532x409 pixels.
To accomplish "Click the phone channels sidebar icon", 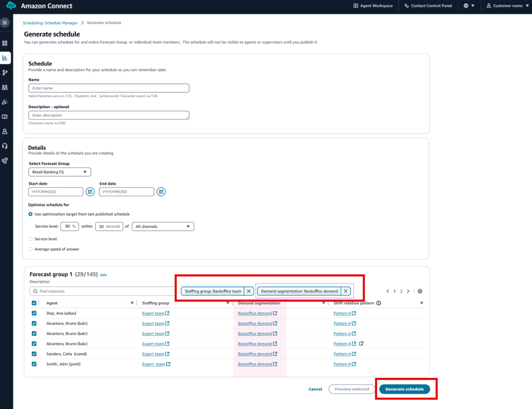I will pyautogui.click(x=5, y=161).
